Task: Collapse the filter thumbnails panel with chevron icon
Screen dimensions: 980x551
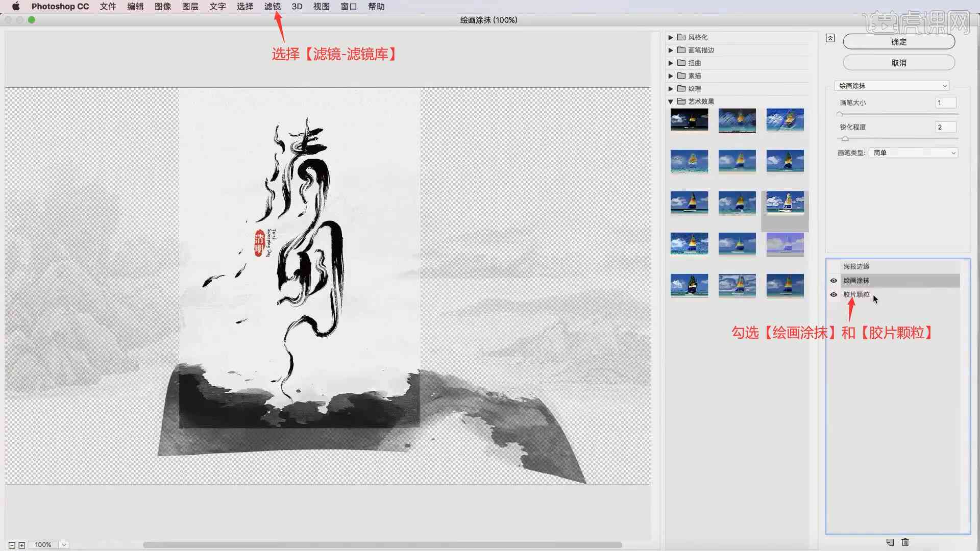Action: (830, 38)
